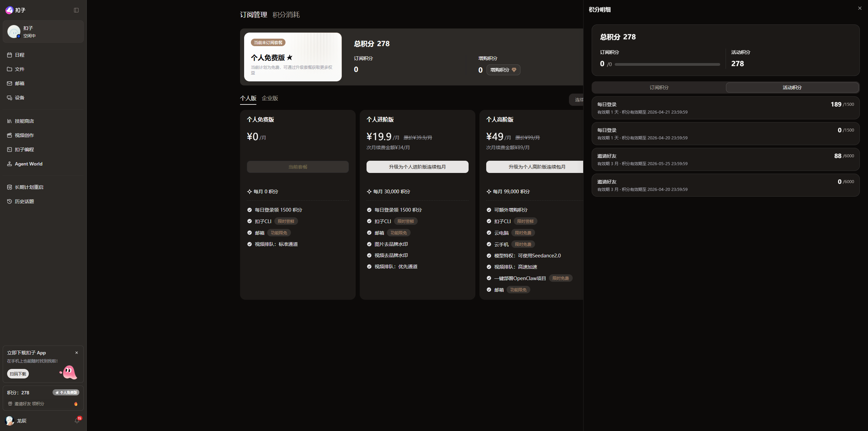The image size is (868, 431).
Task: Switch to 企业版 plans tab
Action: 270,98
